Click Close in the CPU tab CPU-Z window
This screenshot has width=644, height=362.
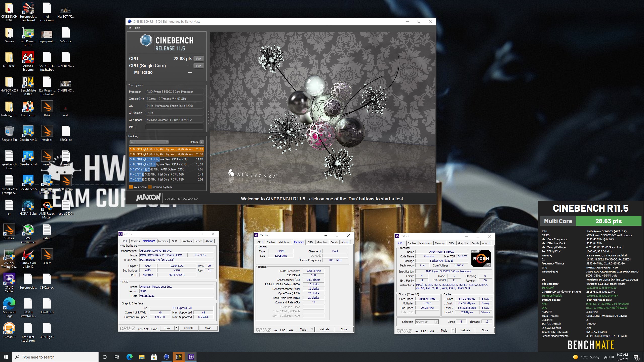pyautogui.click(x=485, y=330)
